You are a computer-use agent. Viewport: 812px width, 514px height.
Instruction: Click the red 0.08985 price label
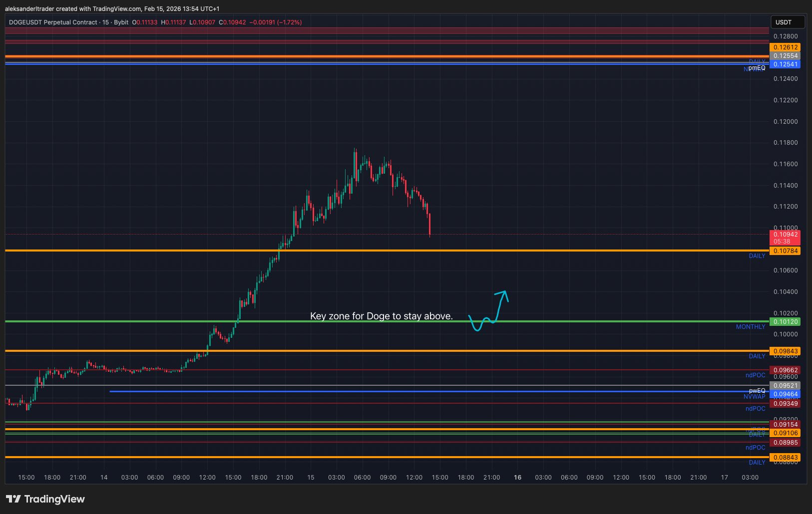[785, 443]
